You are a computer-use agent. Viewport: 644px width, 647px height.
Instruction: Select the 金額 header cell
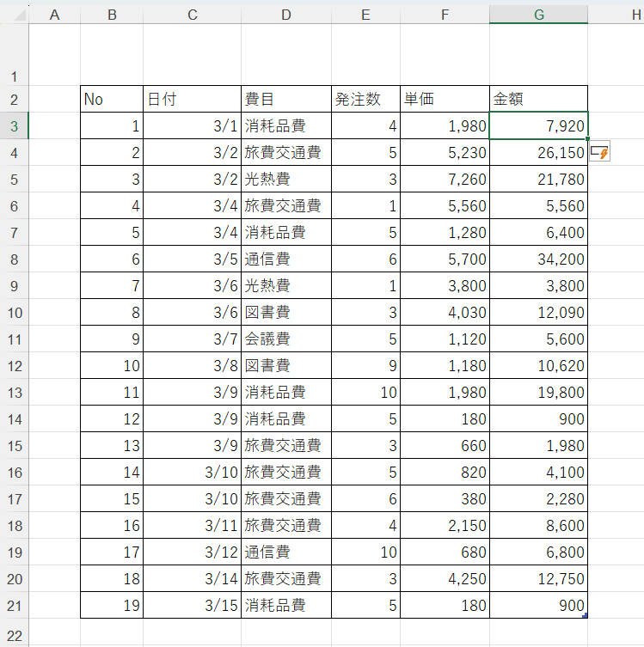coord(538,100)
